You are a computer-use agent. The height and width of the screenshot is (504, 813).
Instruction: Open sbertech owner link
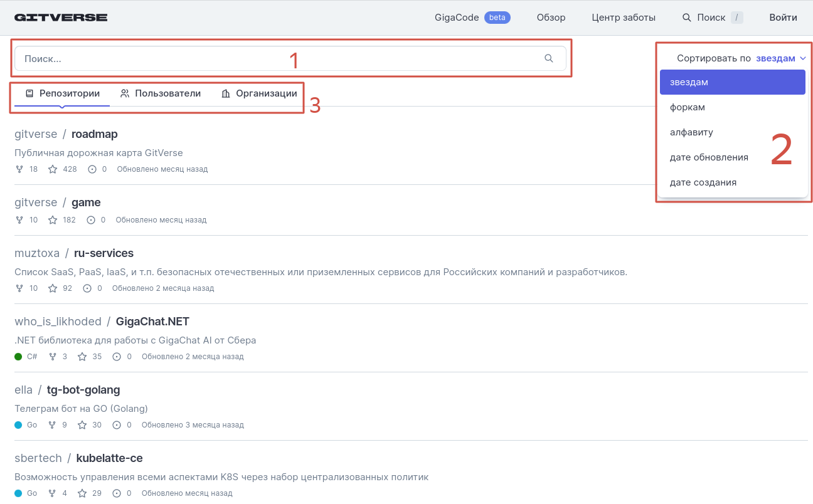(38, 458)
